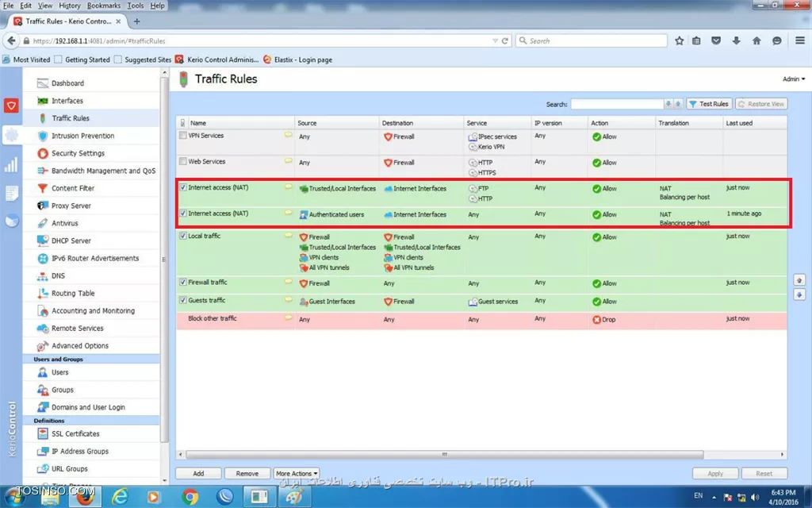Image resolution: width=812 pixels, height=508 pixels.
Task: Click the rule Search input field
Action: click(617, 104)
